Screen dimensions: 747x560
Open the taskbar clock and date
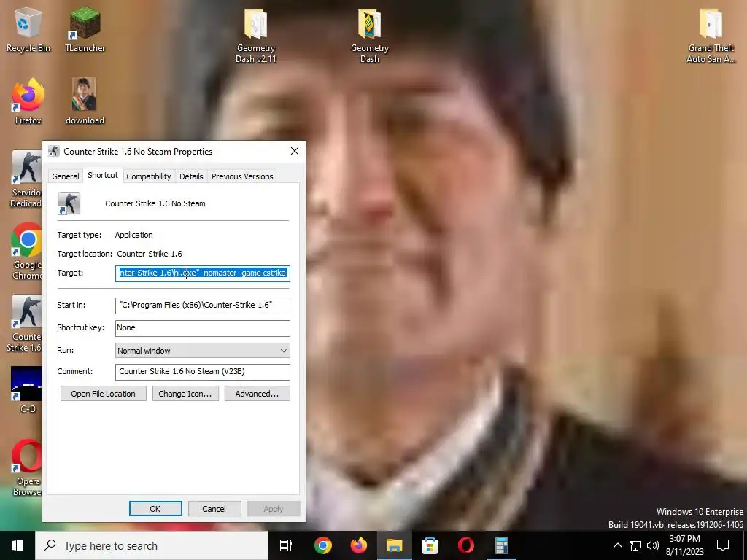684,545
